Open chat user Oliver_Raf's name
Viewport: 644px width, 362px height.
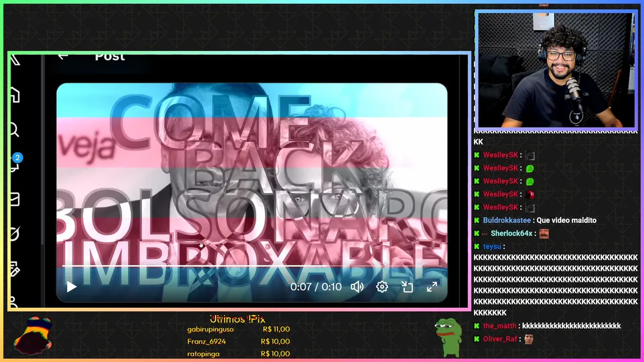point(500,339)
